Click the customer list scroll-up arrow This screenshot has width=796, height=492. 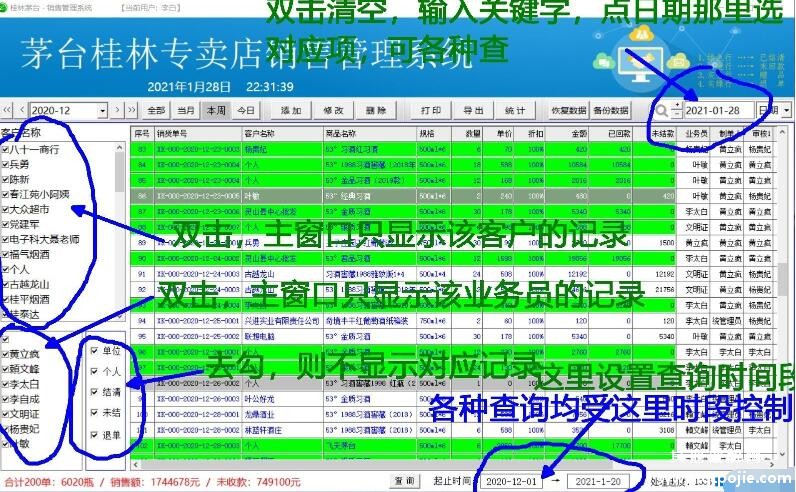click(x=120, y=148)
